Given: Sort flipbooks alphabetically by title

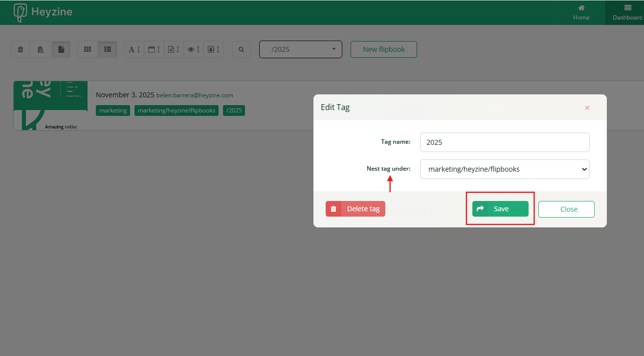Looking at the screenshot, I should (134, 49).
